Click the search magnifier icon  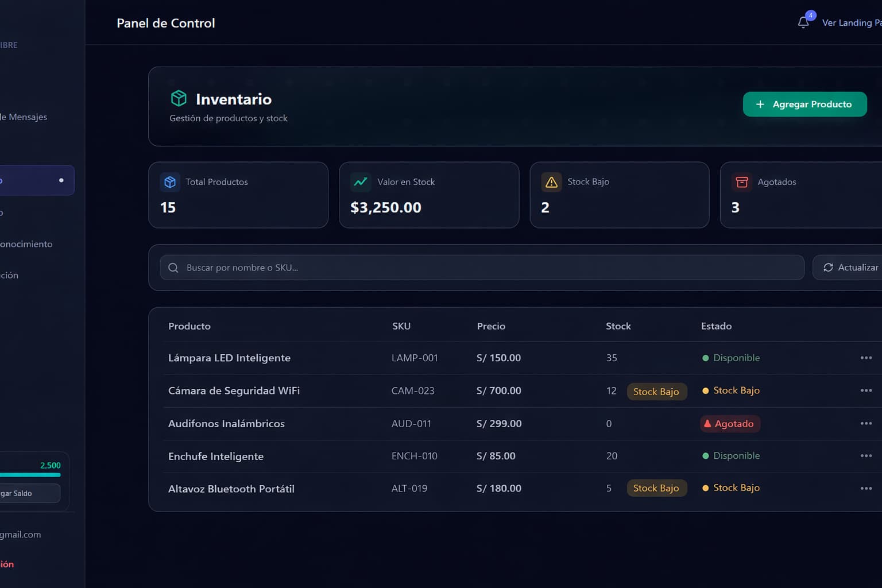click(x=173, y=268)
